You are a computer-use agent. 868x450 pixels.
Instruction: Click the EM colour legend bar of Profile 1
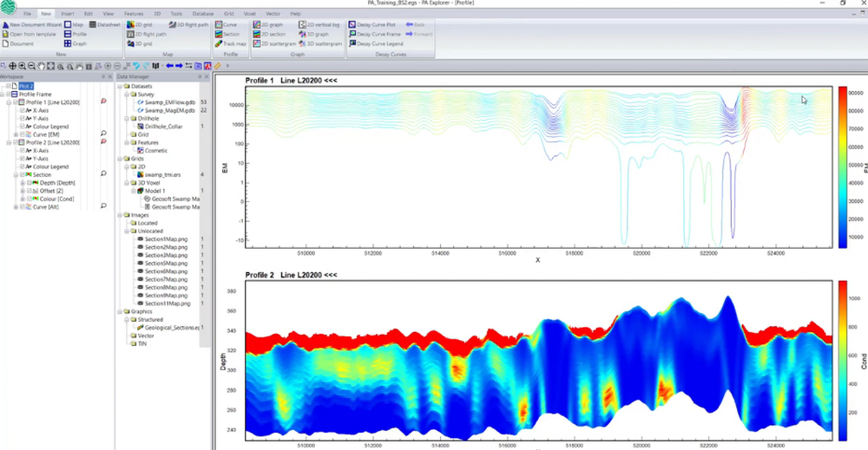click(x=843, y=167)
